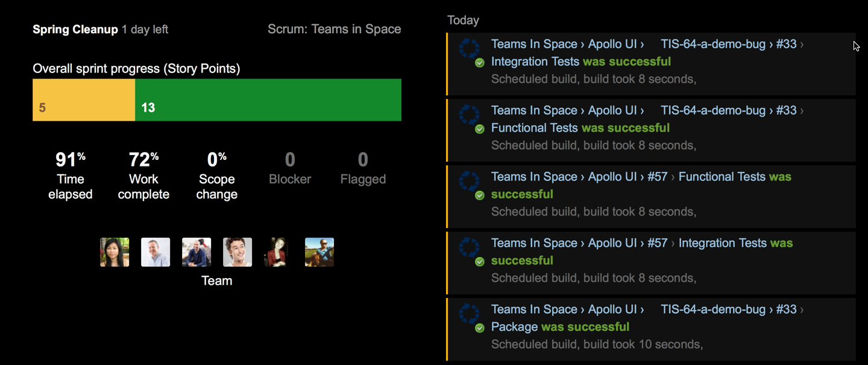This screenshot has height=365, width=868.
Task: Select the avatar of the woman with long dark hair
Action: click(x=115, y=252)
